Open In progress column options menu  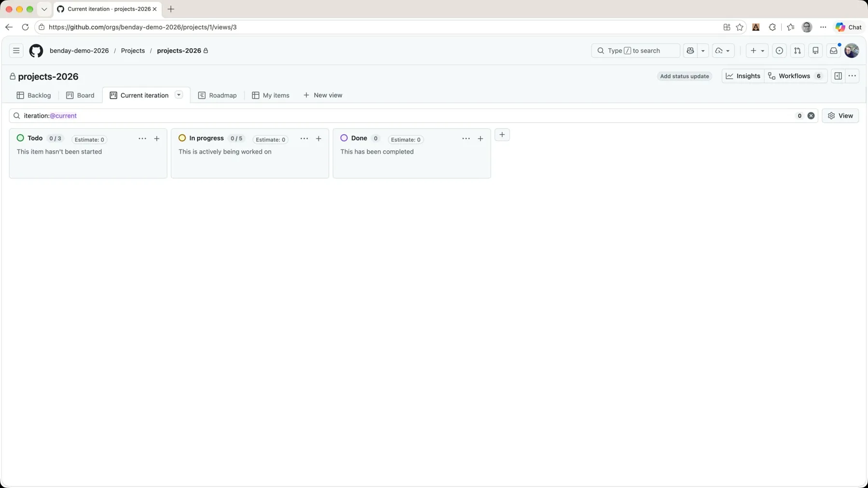(304, 139)
